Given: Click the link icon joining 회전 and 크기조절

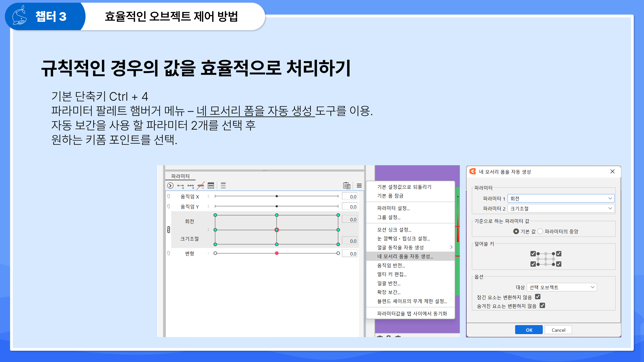Looking at the screenshot, I should pyautogui.click(x=169, y=230).
